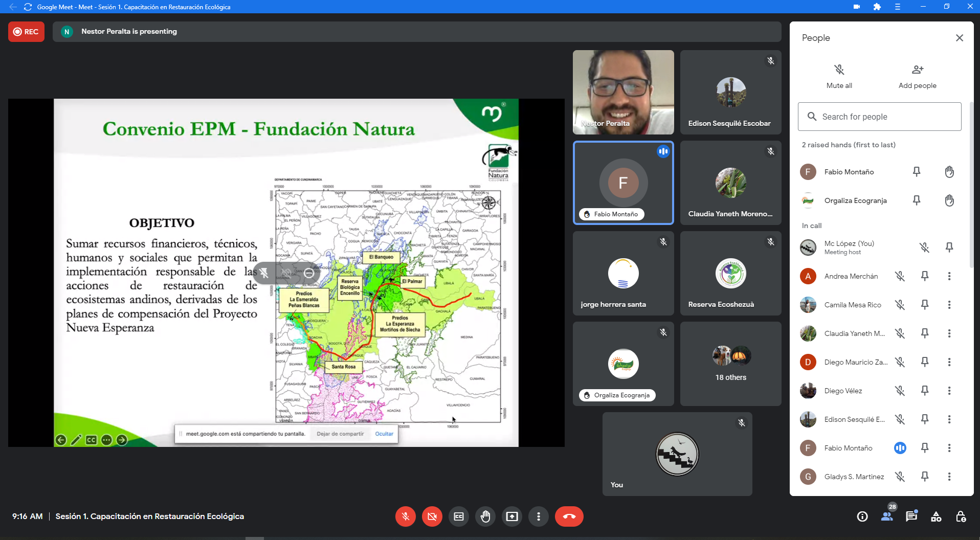The height and width of the screenshot is (540, 980).
Task: Pin Gladys S. Martinez
Action: 925,477
